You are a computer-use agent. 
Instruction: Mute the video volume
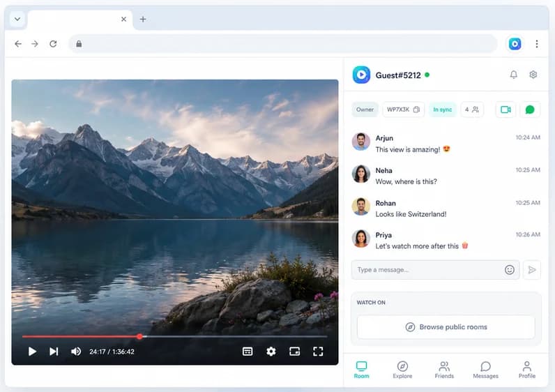(76, 352)
